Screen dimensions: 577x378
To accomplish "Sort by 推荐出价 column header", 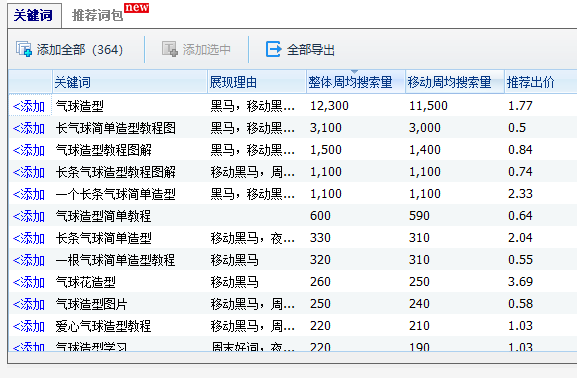I will coord(530,82).
